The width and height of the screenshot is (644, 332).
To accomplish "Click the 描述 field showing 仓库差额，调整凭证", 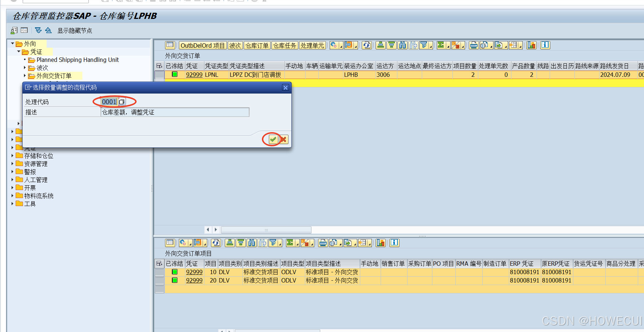I will (175, 112).
